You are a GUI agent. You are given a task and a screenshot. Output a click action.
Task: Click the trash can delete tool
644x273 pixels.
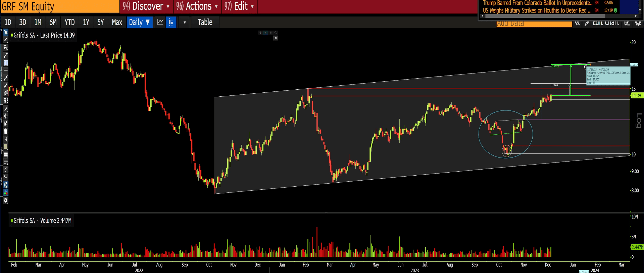(x=6, y=131)
